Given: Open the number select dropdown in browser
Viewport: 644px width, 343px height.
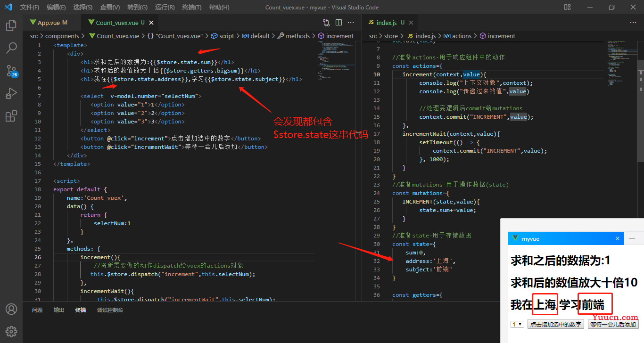Looking at the screenshot, I should [x=517, y=324].
